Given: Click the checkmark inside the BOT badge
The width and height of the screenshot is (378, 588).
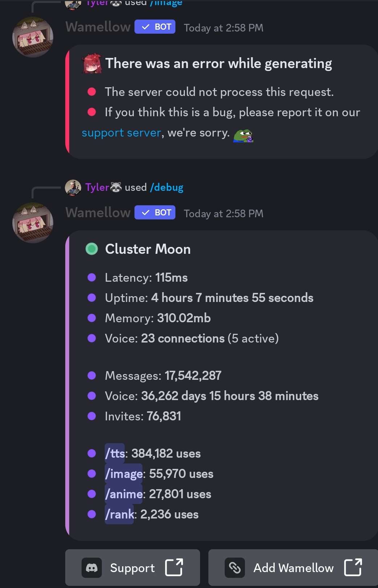Looking at the screenshot, I should pos(145,212).
